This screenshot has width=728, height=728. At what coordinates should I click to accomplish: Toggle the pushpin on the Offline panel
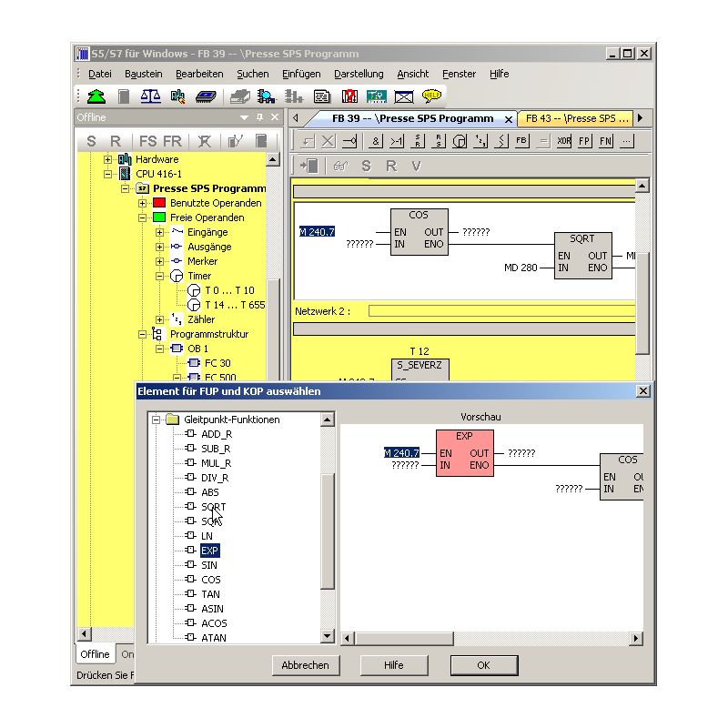click(259, 117)
